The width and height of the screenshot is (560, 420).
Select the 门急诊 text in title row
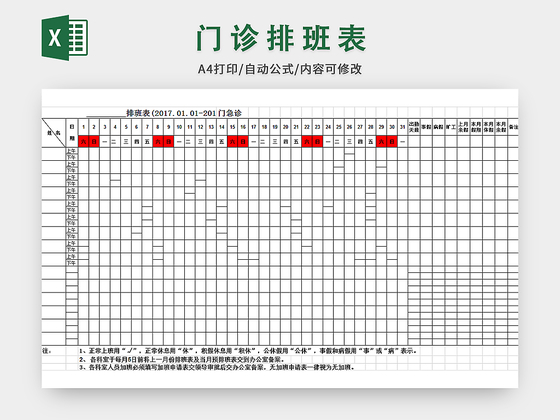[x=230, y=114]
